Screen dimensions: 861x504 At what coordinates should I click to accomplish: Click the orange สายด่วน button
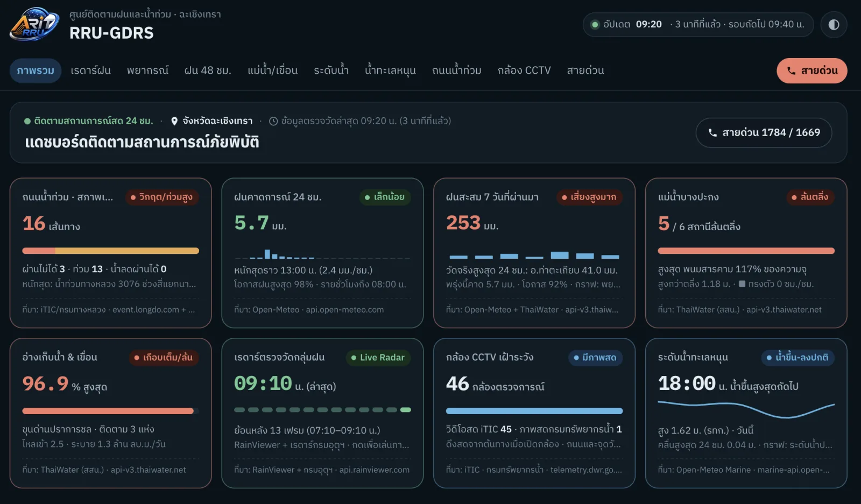811,70
